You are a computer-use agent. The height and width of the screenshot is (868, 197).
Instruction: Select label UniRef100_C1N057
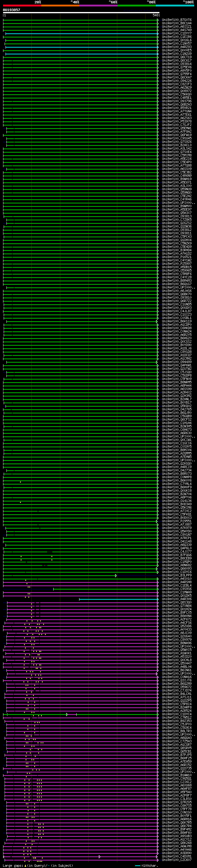tap(176, 43)
